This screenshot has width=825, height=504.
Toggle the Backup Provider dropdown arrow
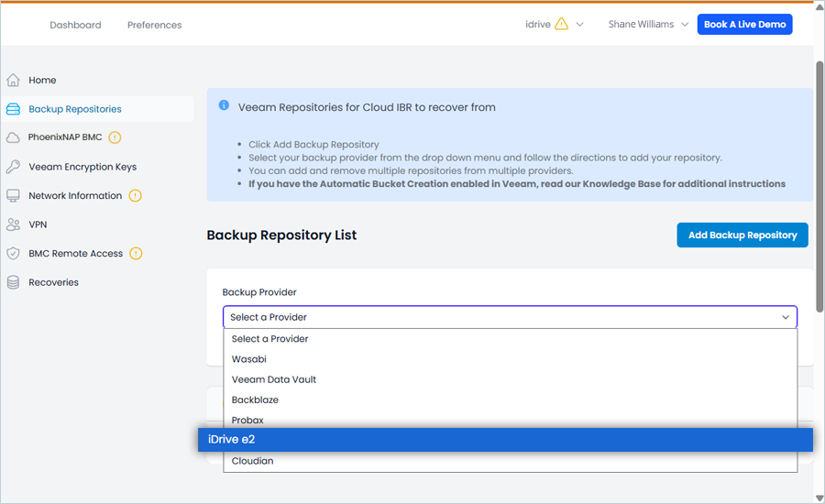[x=786, y=317]
